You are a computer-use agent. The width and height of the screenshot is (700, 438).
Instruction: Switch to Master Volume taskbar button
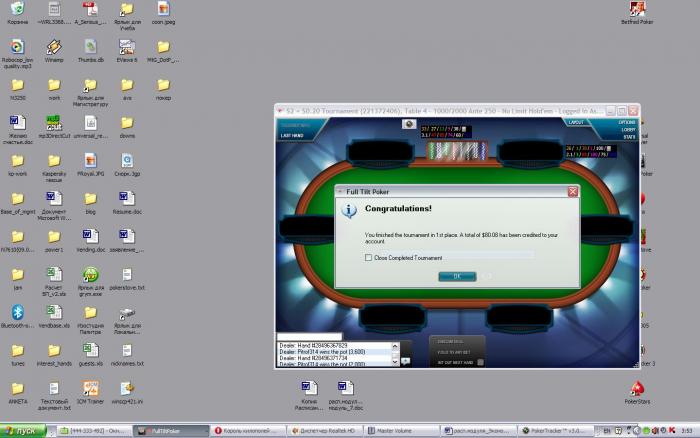click(403, 431)
